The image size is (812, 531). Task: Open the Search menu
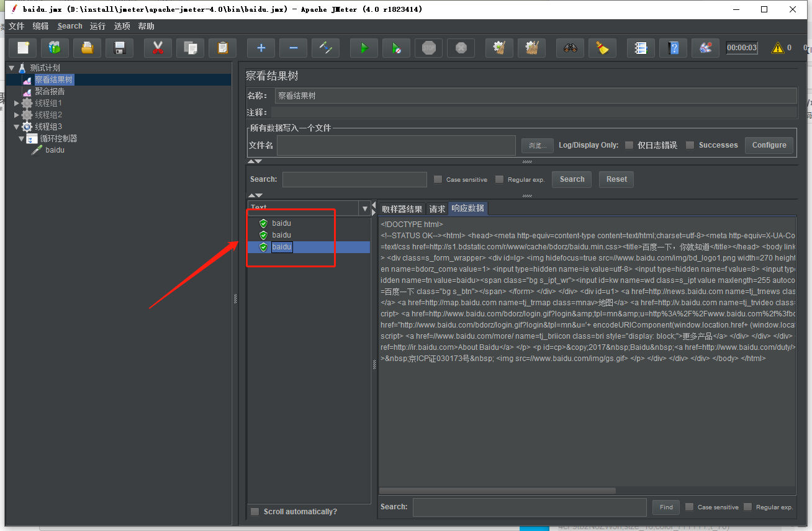[x=70, y=26]
